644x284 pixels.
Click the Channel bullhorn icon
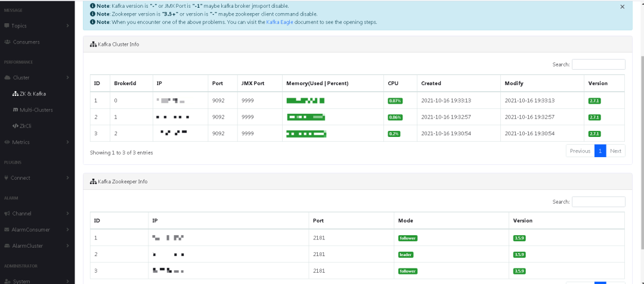click(x=7, y=214)
